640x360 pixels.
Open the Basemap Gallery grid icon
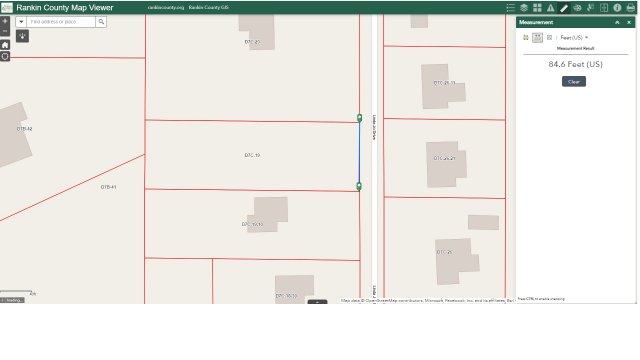(537, 8)
